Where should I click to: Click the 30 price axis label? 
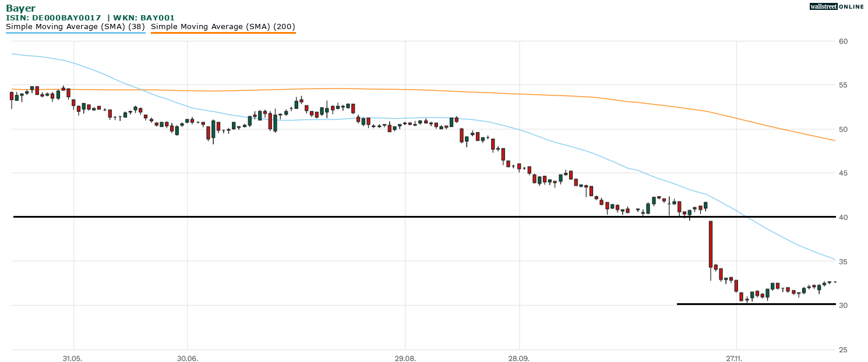(x=843, y=306)
